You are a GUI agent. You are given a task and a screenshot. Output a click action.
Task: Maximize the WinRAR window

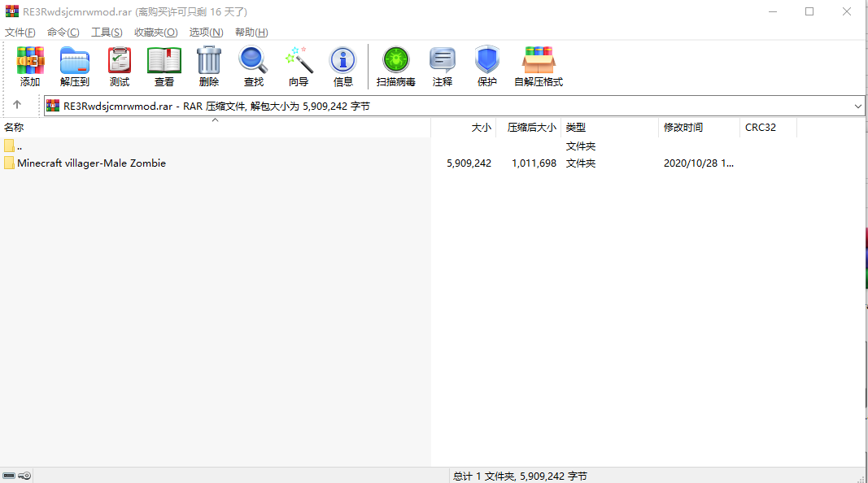809,11
